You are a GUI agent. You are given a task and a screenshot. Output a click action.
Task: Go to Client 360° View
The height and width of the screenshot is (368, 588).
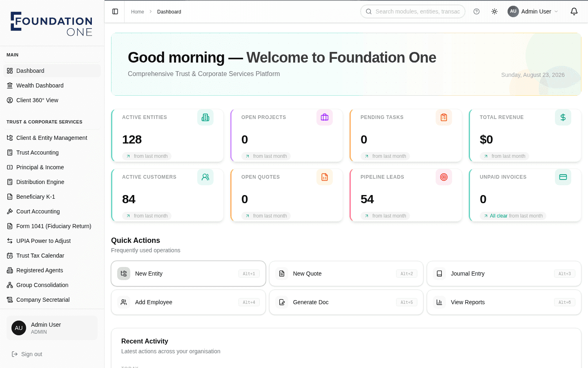pyautogui.click(x=52, y=100)
